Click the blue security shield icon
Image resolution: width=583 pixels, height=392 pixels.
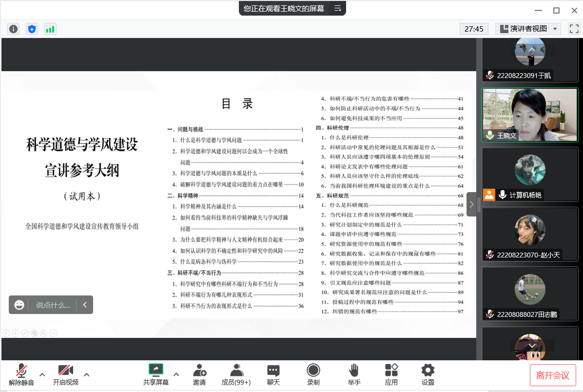32,29
